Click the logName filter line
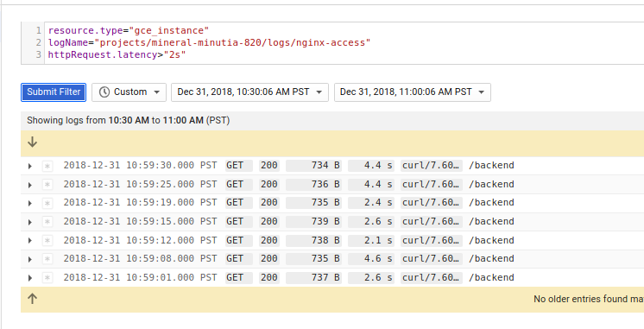 tap(209, 42)
